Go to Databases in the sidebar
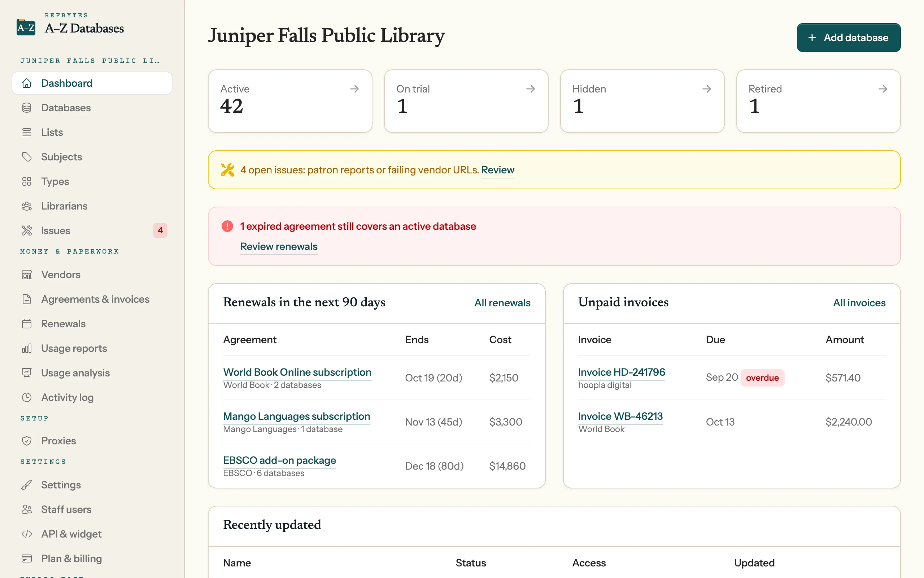Image resolution: width=924 pixels, height=578 pixels. (x=92, y=108)
